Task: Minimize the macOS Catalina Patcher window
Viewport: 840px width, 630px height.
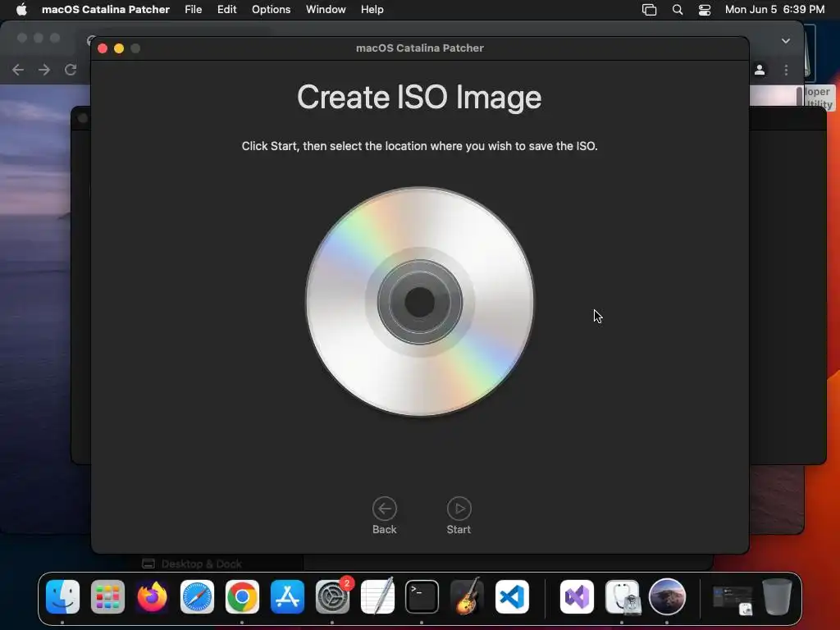Action: coord(119,48)
